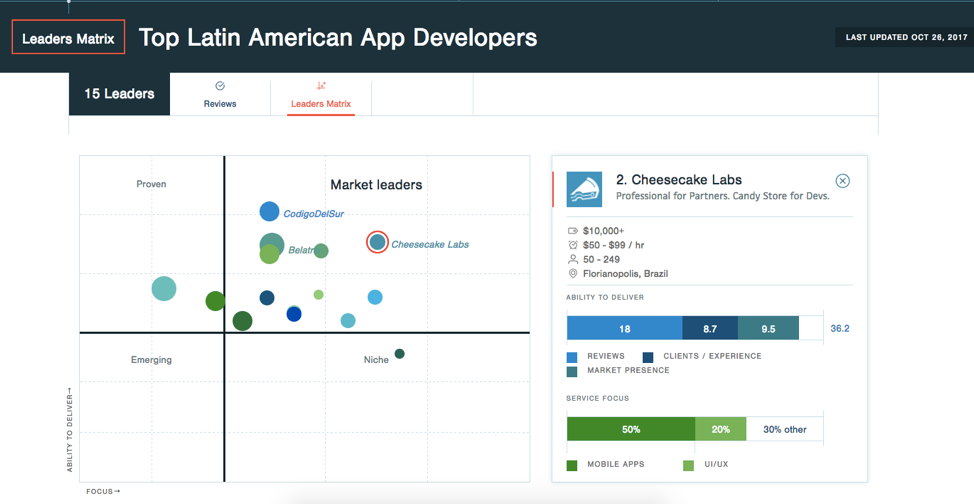Screen dimensions: 974x504
Task: Click the Cheesecake Labs chart label
Action: (430, 245)
